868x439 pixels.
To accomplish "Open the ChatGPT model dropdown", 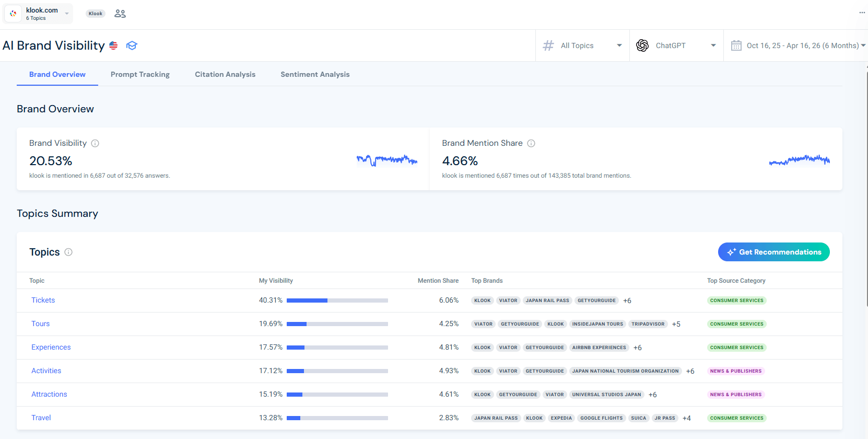I will pos(676,45).
